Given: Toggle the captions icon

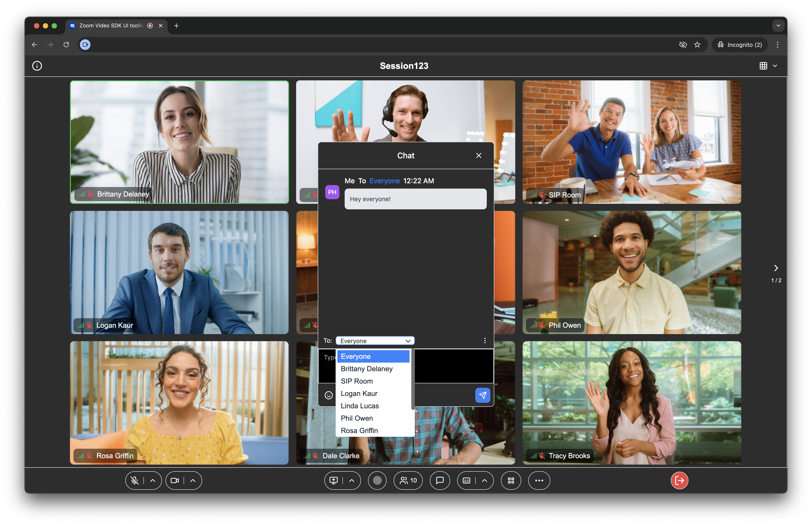Looking at the screenshot, I should [466, 480].
